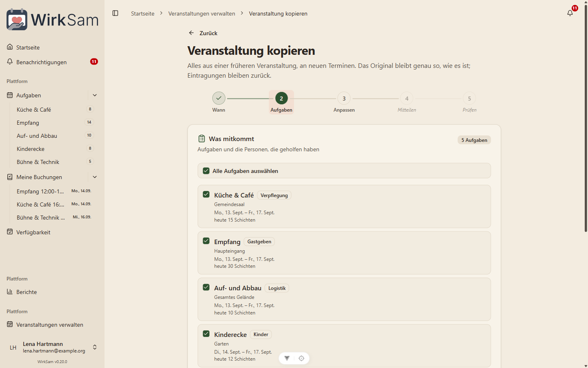Viewport: 588px width, 368px height.
Task: Click the back arrow icon beside Zurück
Action: pos(191,33)
